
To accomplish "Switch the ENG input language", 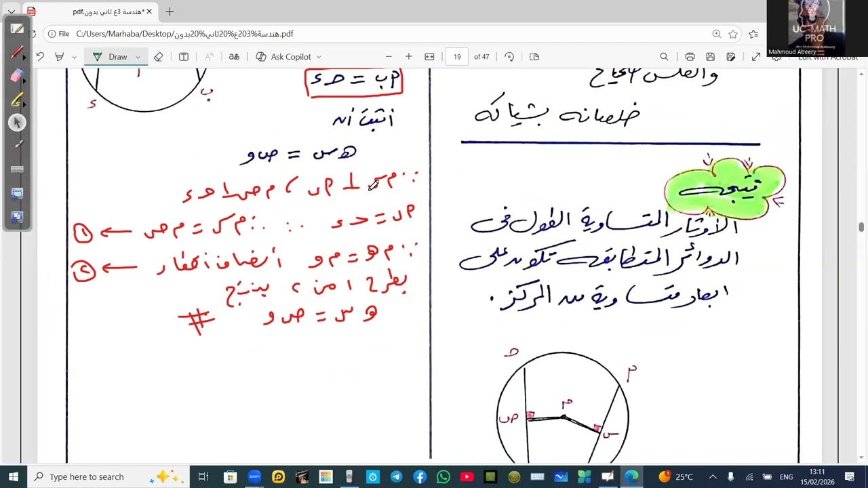I will click(786, 477).
